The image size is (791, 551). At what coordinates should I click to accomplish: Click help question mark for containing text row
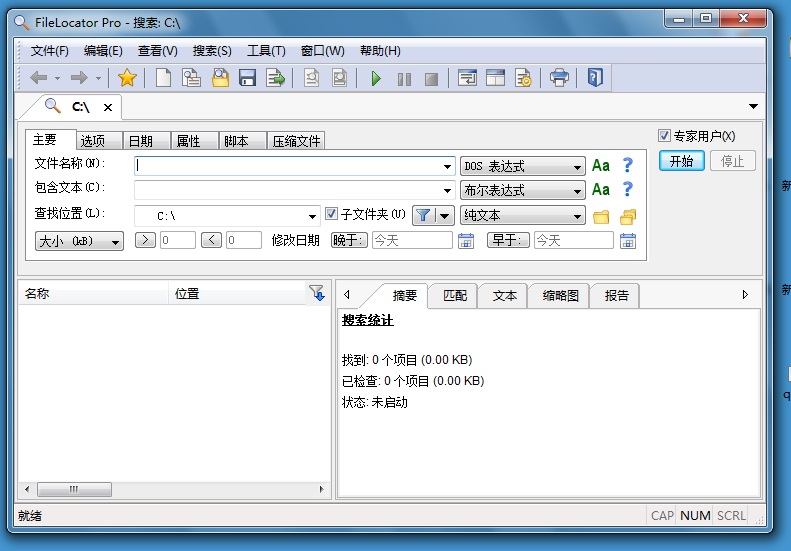tap(627, 189)
